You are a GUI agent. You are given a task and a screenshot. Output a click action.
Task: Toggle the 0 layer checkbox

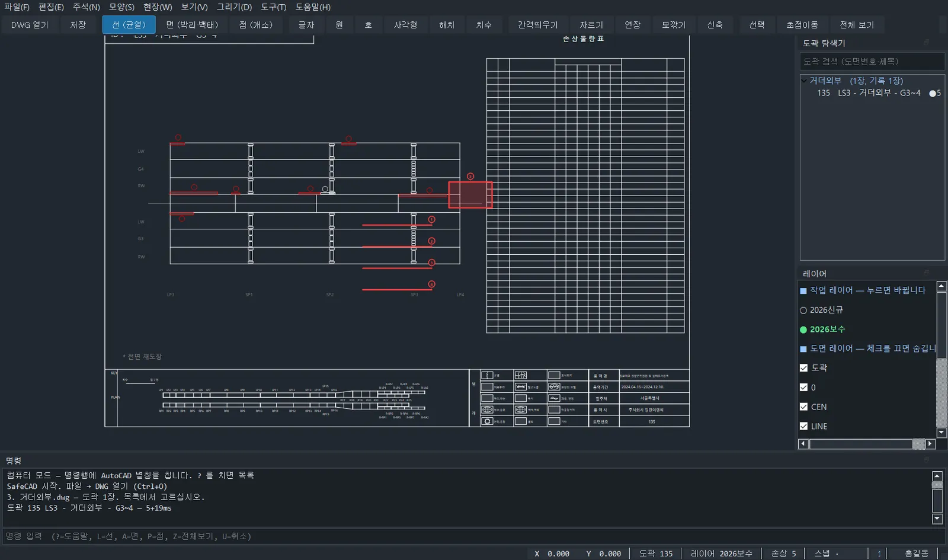803,388
